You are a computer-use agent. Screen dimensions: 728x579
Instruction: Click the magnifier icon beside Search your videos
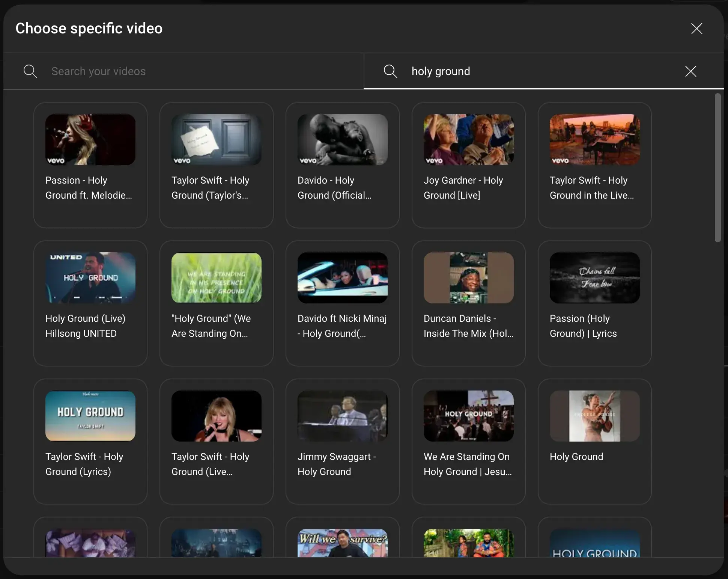tap(30, 71)
